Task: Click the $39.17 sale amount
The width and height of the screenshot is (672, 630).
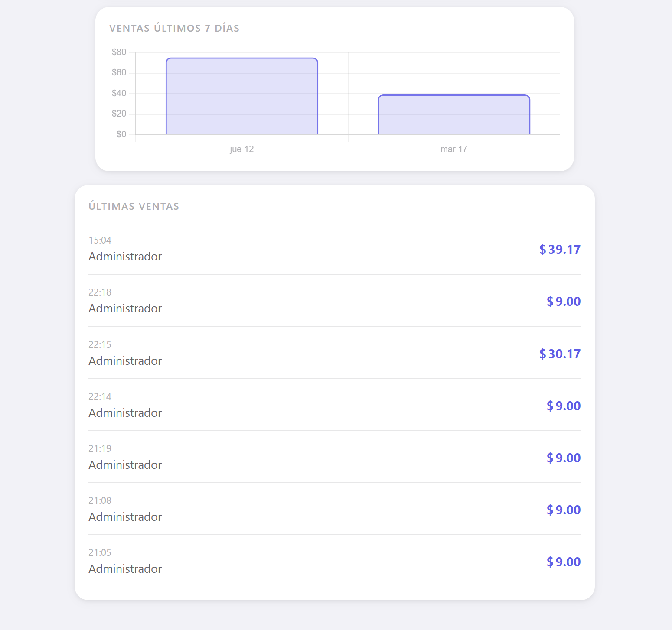Action: 559,250
